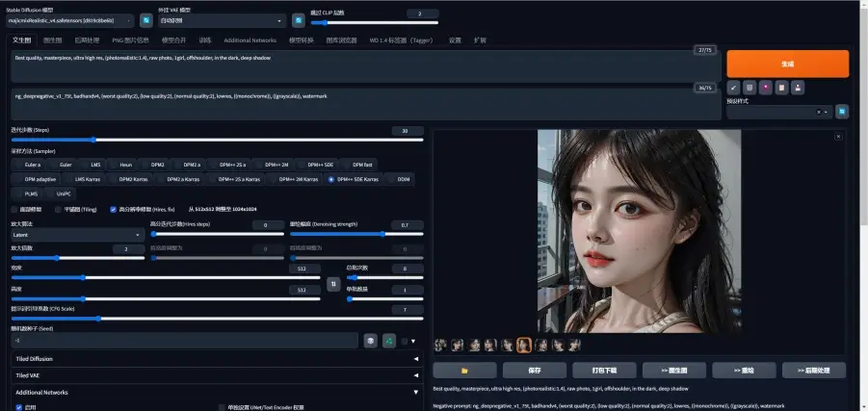Screen dimensions: 868x411
Task: Click the trash icon to clear prompt
Action: pyautogui.click(x=750, y=88)
